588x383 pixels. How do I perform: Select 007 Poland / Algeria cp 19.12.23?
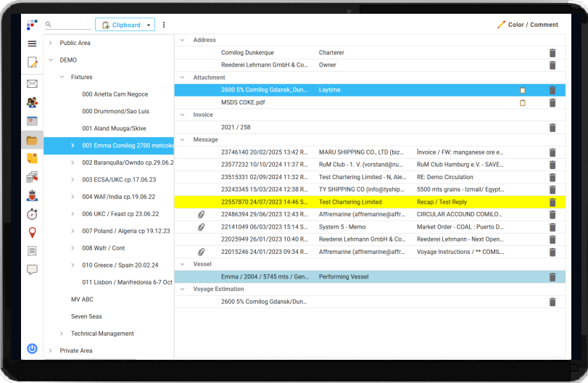[126, 231]
